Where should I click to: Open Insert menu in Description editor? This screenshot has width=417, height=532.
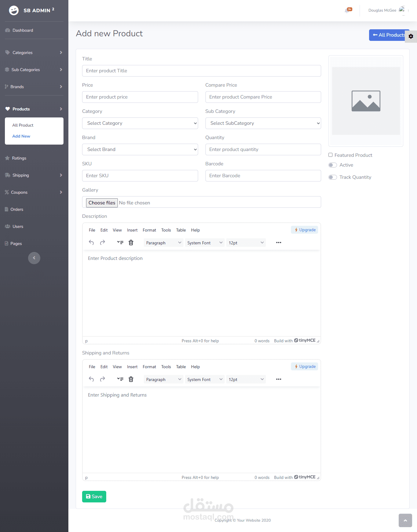[132, 230]
